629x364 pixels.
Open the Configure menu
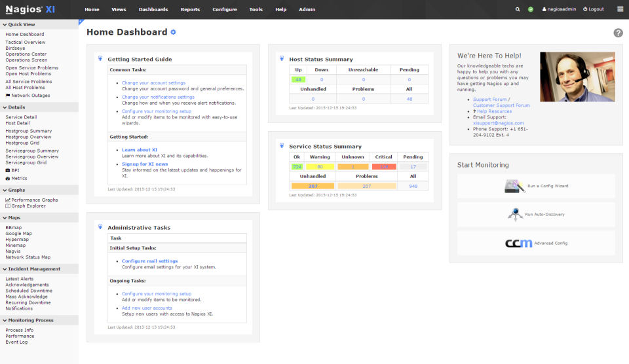click(225, 9)
